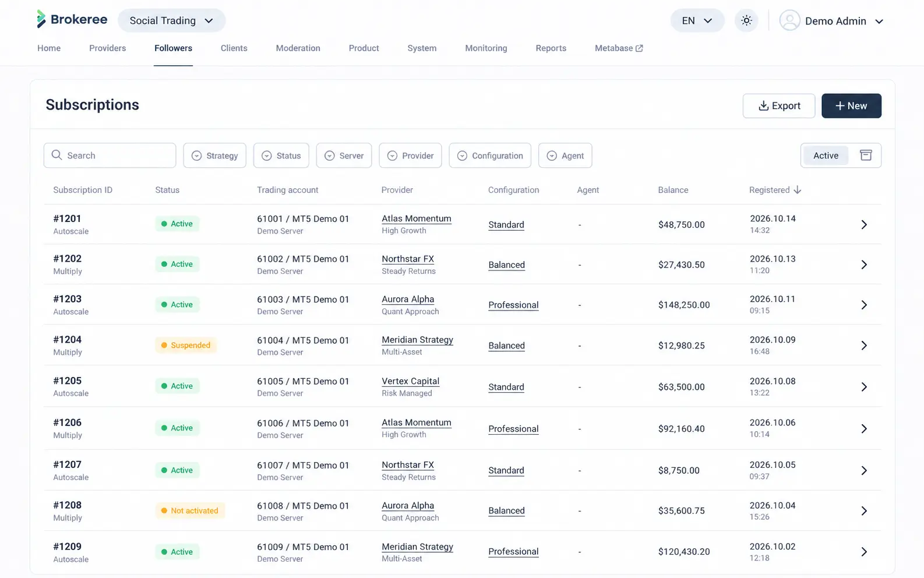Create a New subscription

coord(851,106)
